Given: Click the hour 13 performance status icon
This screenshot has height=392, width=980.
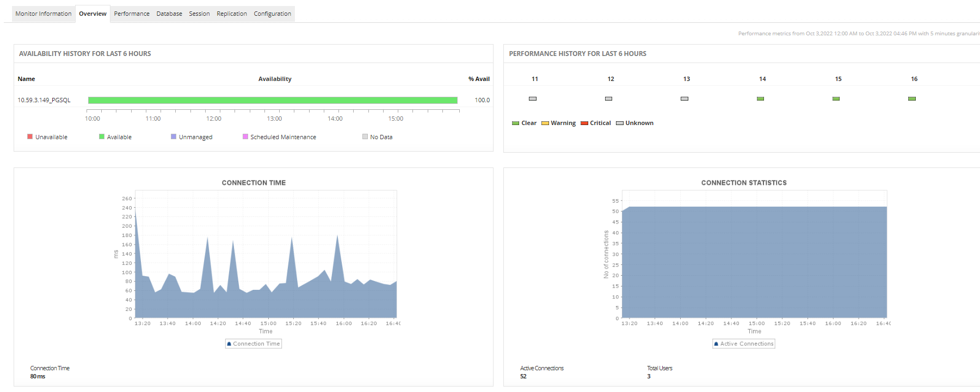Looking at the screenshot, I should point(685,99).
